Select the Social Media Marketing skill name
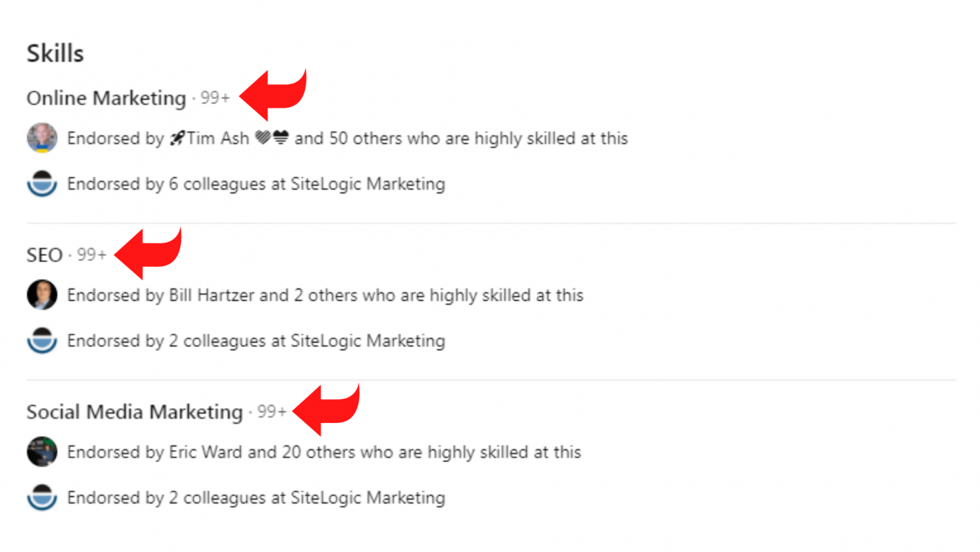 coord(134,412)
